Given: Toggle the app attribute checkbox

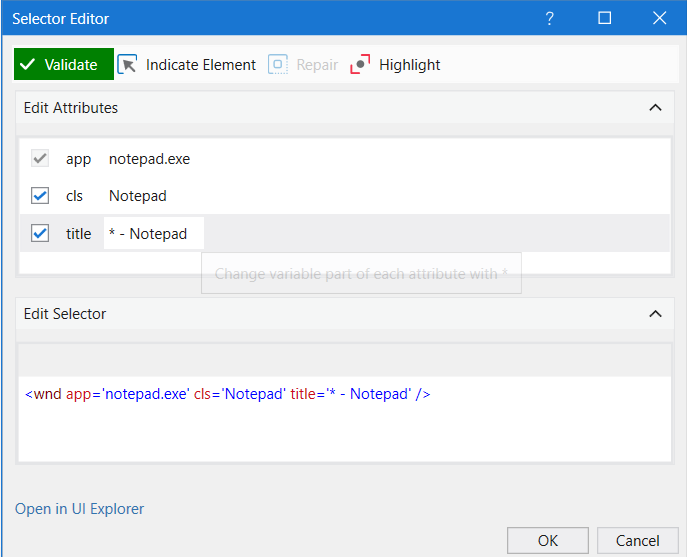Looking at the screenshot, I should click(x=40, y=159).
